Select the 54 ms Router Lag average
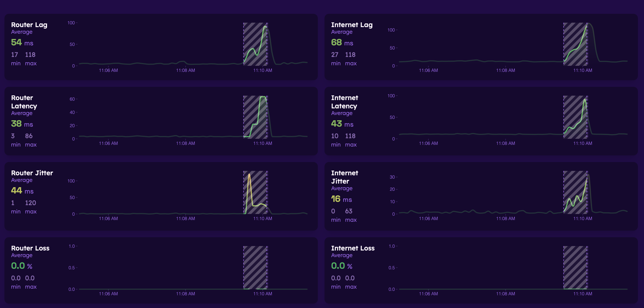Viewport: 644px width, 308px height. (x=22, y=42)
